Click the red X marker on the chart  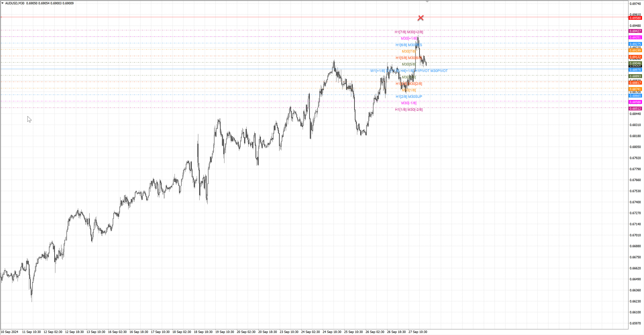click(420, 18)
